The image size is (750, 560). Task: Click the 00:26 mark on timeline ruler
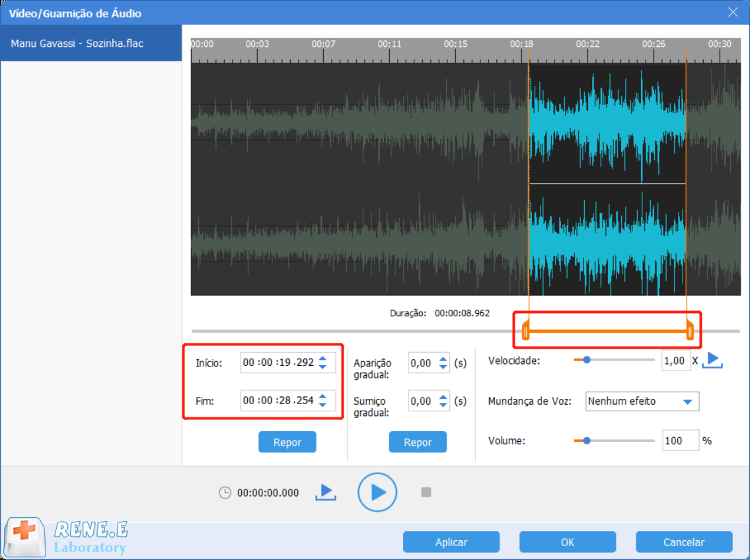coord(654,44)
